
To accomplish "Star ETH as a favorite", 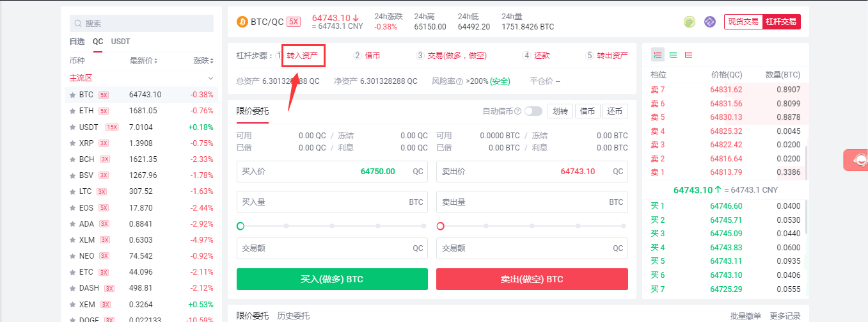I will click(x=72, y=111).
